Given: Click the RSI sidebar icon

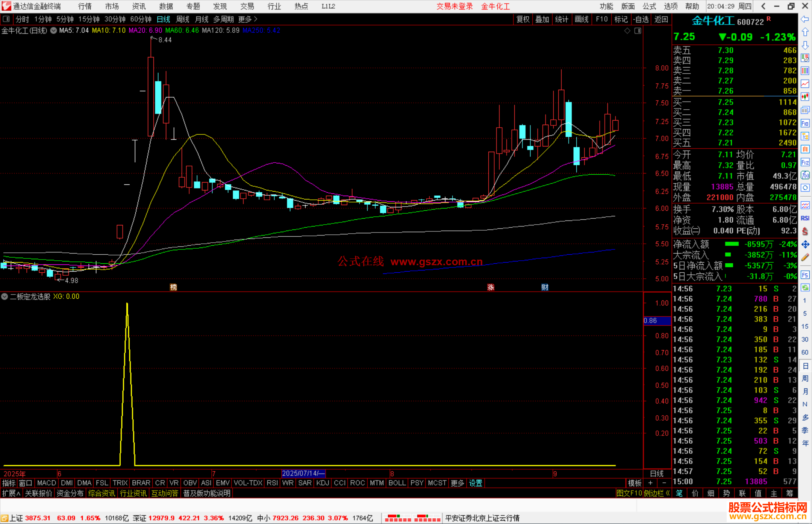Looking at the screenshot, I should click(805, 218).
